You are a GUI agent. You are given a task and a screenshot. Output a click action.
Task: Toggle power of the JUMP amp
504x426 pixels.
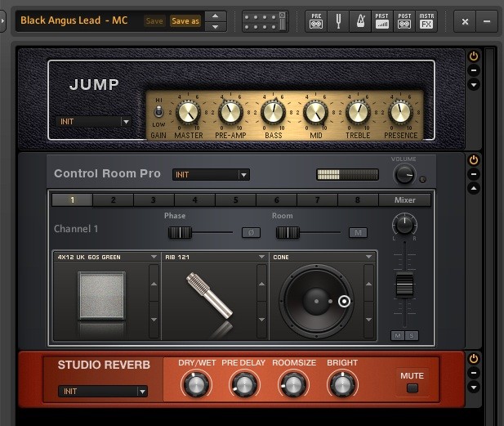(x=474, y=56)
